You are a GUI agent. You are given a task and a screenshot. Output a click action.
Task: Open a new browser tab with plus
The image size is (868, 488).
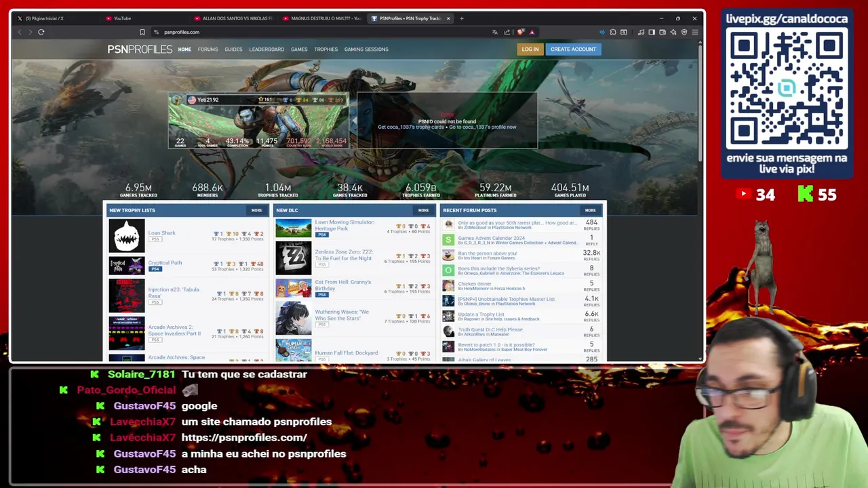pos(462,18)
